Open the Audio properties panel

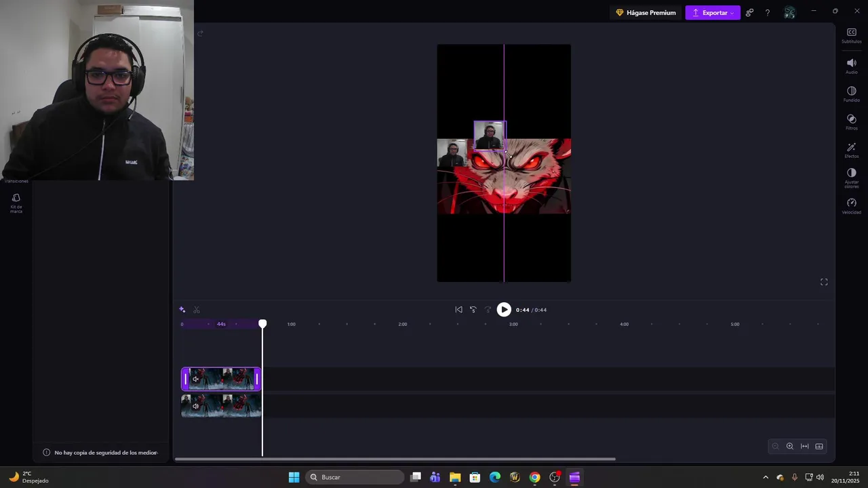point(852,66)
